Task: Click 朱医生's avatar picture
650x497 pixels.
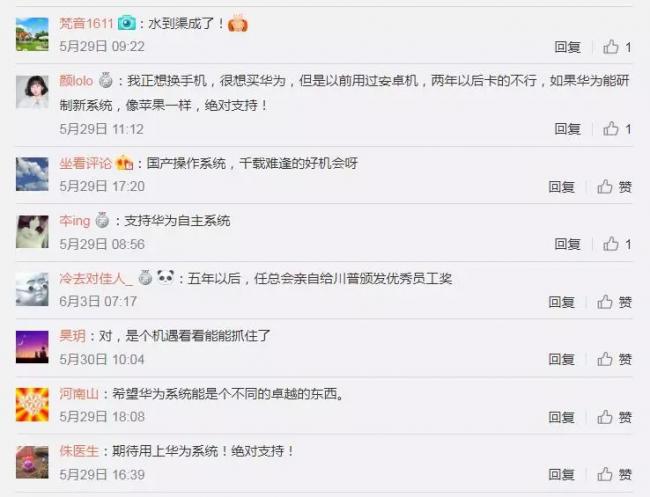Action: (32, 462)
